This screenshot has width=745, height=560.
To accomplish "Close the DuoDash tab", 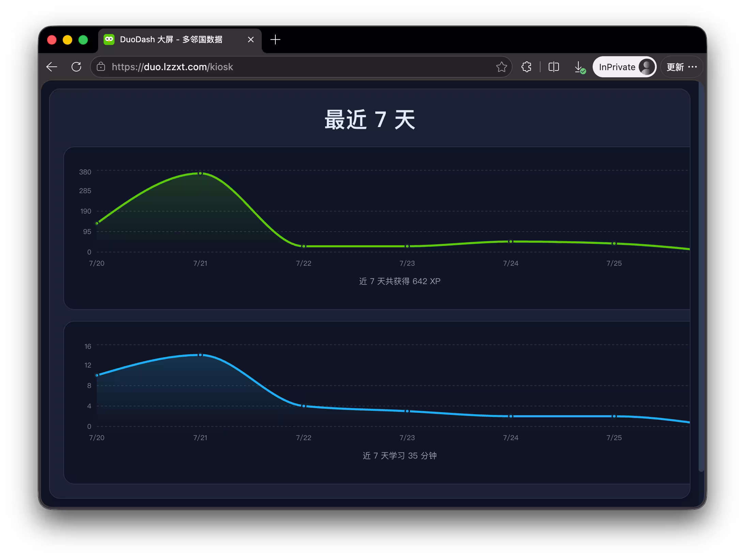I will coord(251,40).
